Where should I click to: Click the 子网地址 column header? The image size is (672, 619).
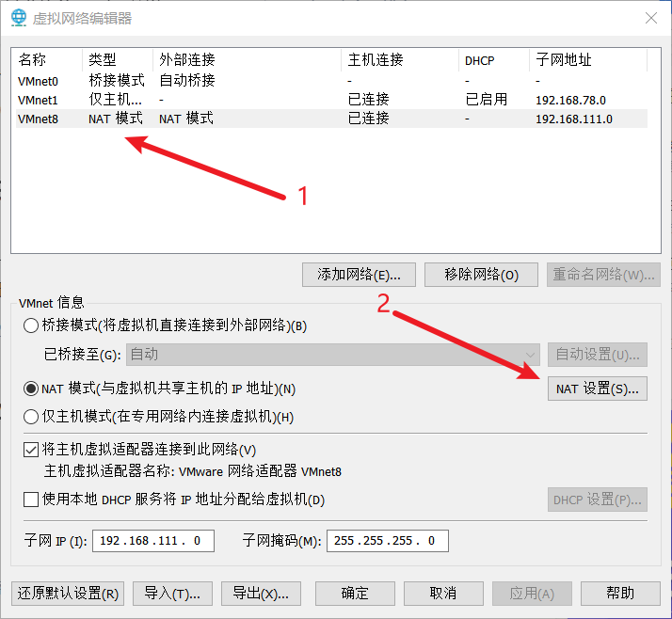(x=588, y=59)
